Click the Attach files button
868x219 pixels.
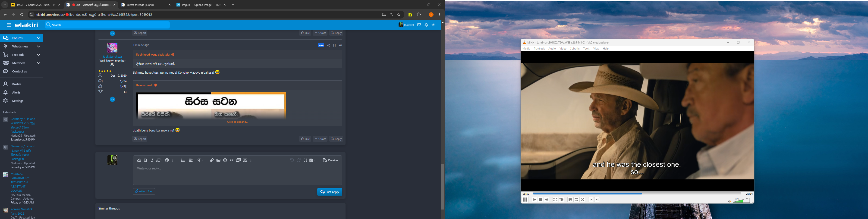tap(144, 191)
